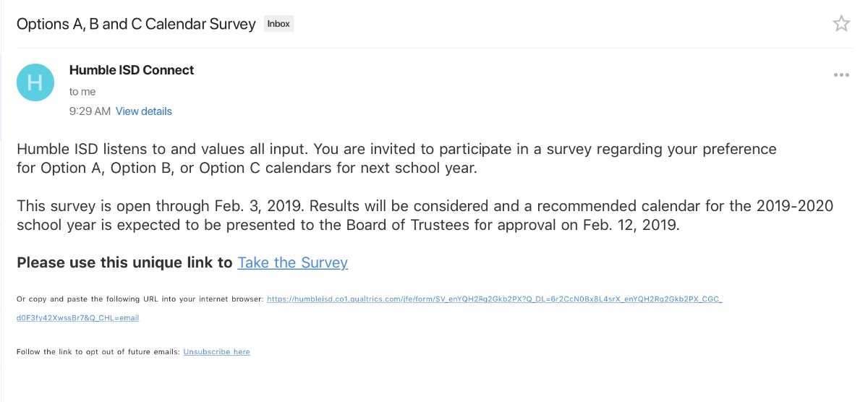Click the sender avatar with letter H

click(x=35, y=82)
